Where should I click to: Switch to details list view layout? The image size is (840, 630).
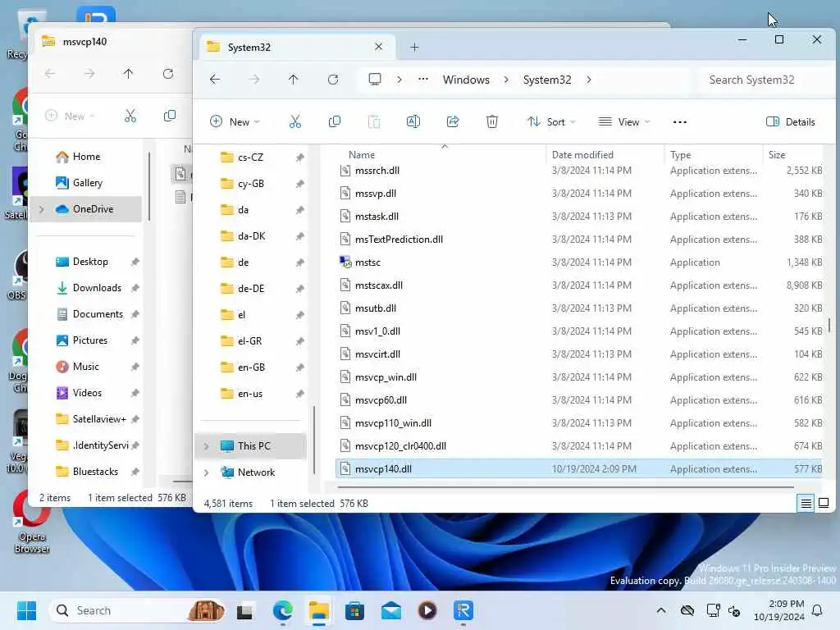(x=806, y=503)
